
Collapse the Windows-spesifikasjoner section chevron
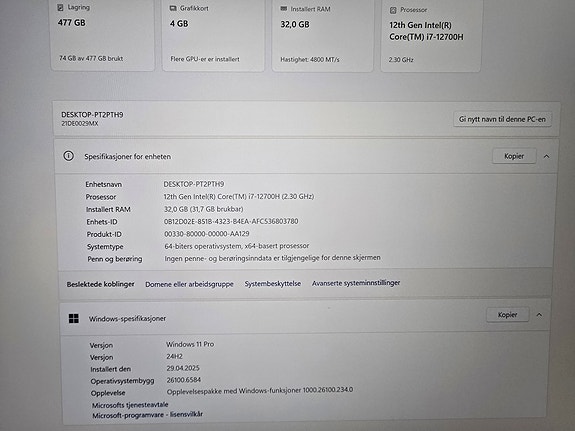pyautogui.click(x=539, y=315)
